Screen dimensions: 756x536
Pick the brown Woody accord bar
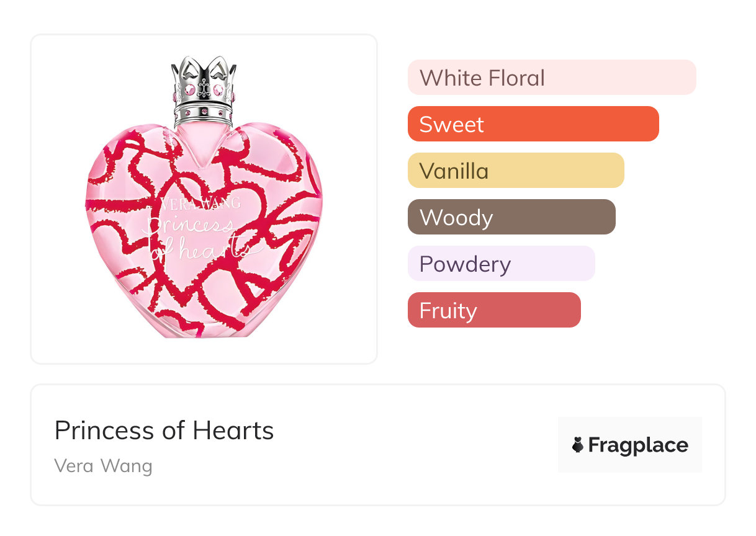click(x=511, y=217)
